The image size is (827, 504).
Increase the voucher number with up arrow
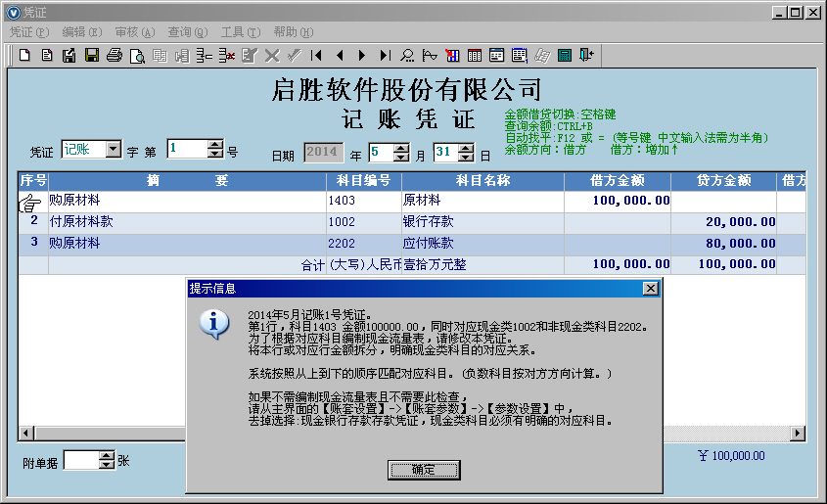click(x=215, y=145)
